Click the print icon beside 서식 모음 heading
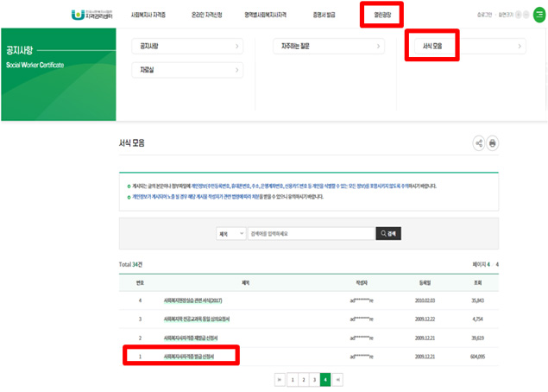The image size is (548, 392). pyautogui.click(x=493, y=143)
